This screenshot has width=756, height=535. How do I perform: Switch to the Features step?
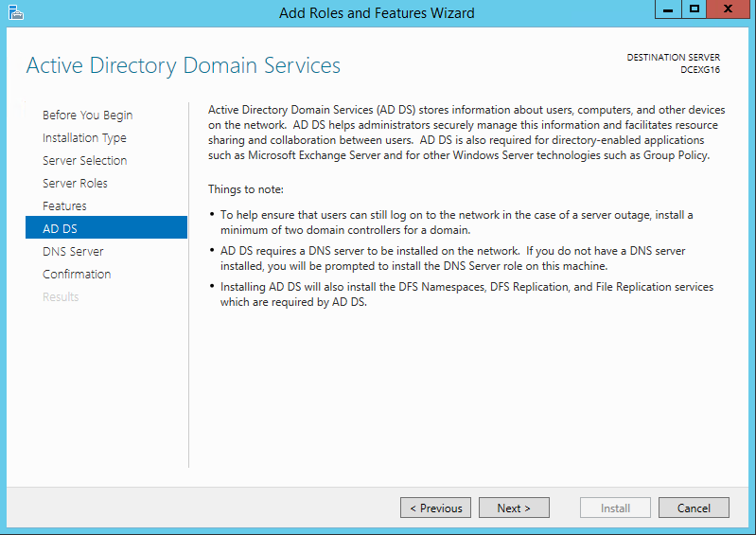pos(64,206)
